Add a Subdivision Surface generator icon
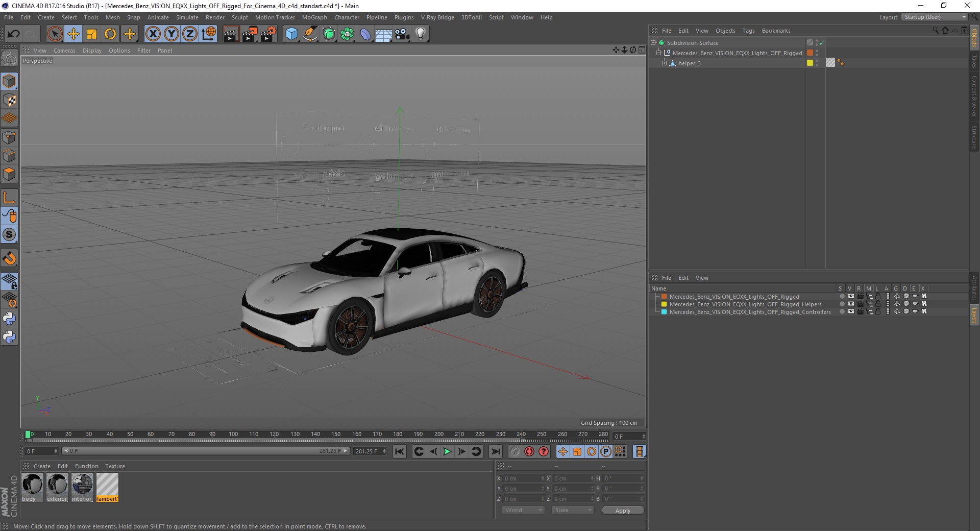 (329, 34)
